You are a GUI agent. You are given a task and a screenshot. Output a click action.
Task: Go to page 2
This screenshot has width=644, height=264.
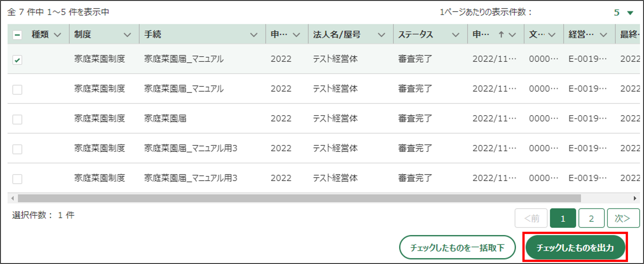[x=591, y=218]
